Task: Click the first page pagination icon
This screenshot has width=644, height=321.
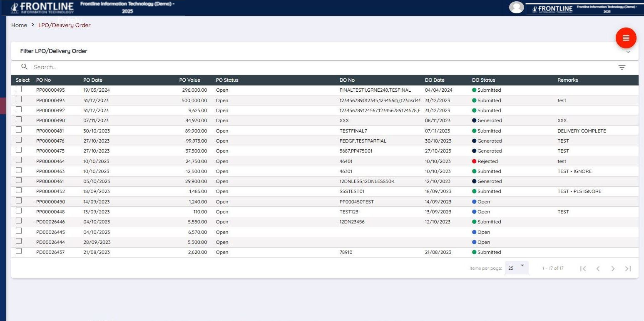Action: (583, 268)
